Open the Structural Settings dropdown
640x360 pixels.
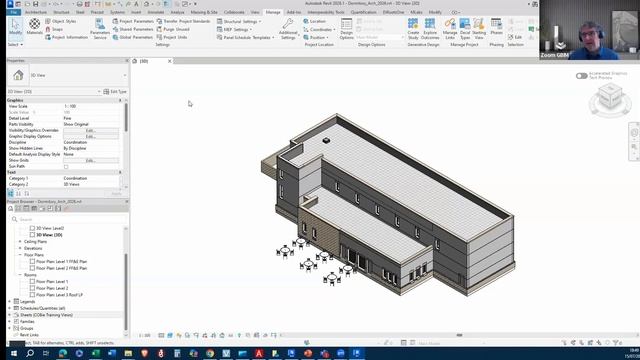click(x=239, y=21)
